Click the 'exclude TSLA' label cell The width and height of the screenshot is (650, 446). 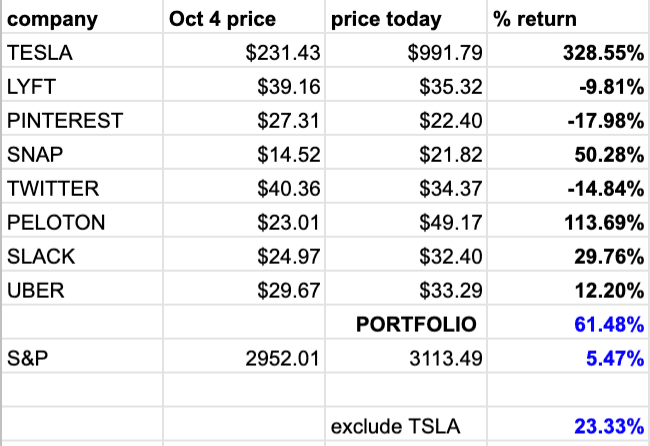coord(406,424)
